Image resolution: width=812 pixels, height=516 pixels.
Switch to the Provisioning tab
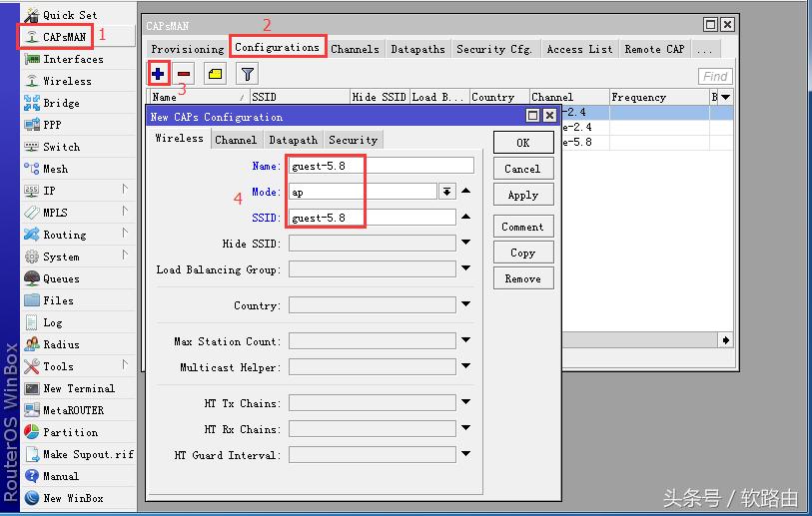(188, 49)
